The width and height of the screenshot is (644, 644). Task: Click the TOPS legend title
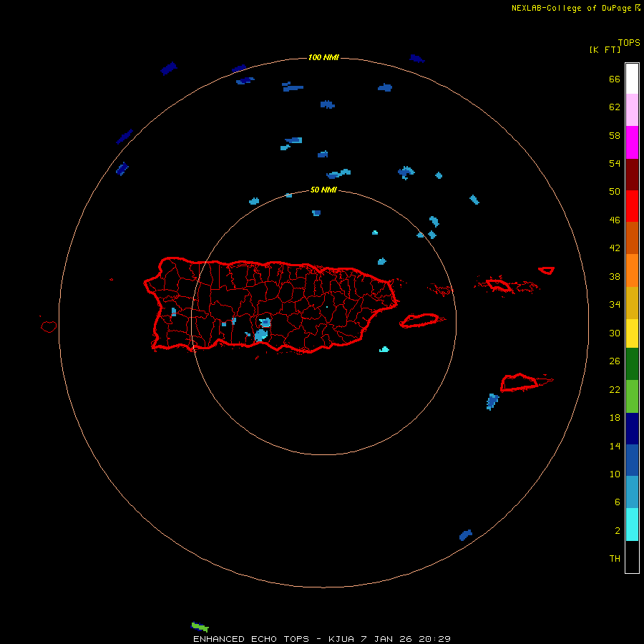point(629,42)
